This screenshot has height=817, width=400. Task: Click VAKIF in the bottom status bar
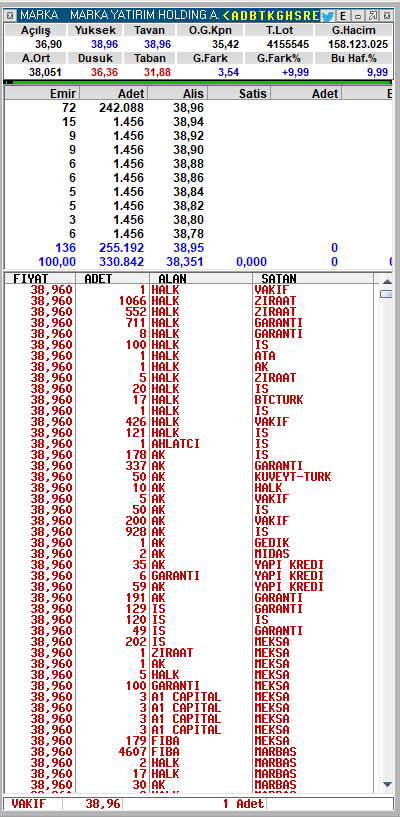click(x=28, y=804)
